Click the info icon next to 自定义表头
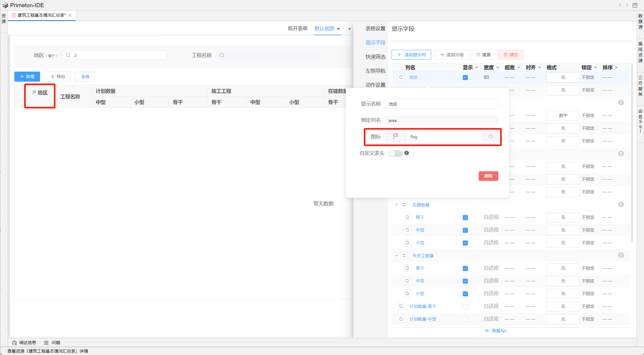 407,153
